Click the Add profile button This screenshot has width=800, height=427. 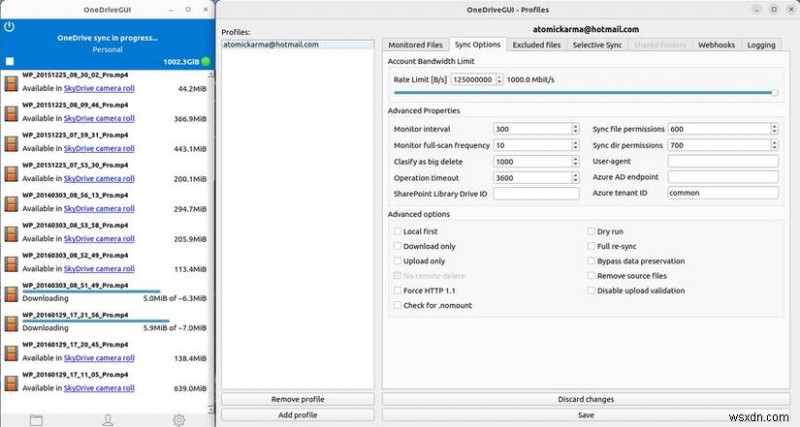pos(297,415)
